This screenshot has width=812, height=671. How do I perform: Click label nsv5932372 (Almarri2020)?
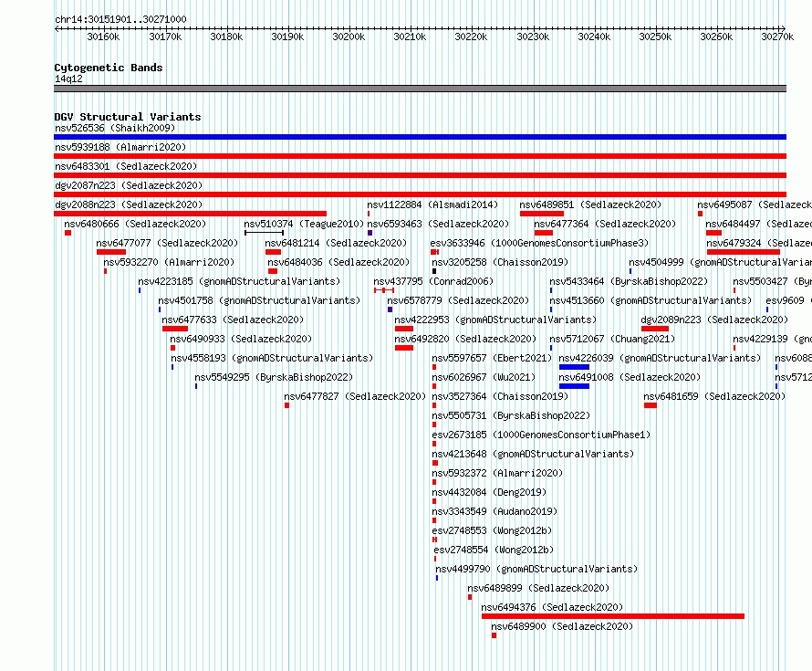497,473
